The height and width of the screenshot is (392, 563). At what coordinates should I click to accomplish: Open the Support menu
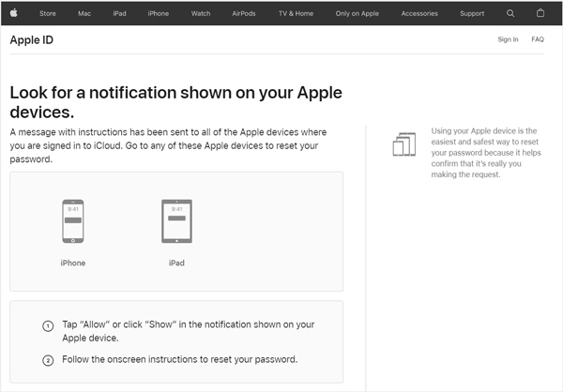pyautogui.click(x=472, y=14)
